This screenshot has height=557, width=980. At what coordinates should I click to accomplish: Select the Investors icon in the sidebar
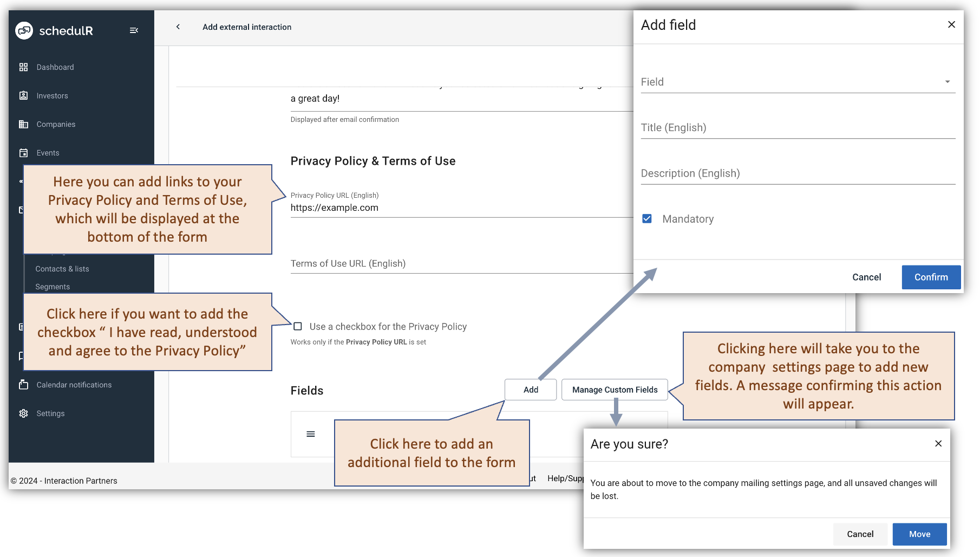click(24, 95)
